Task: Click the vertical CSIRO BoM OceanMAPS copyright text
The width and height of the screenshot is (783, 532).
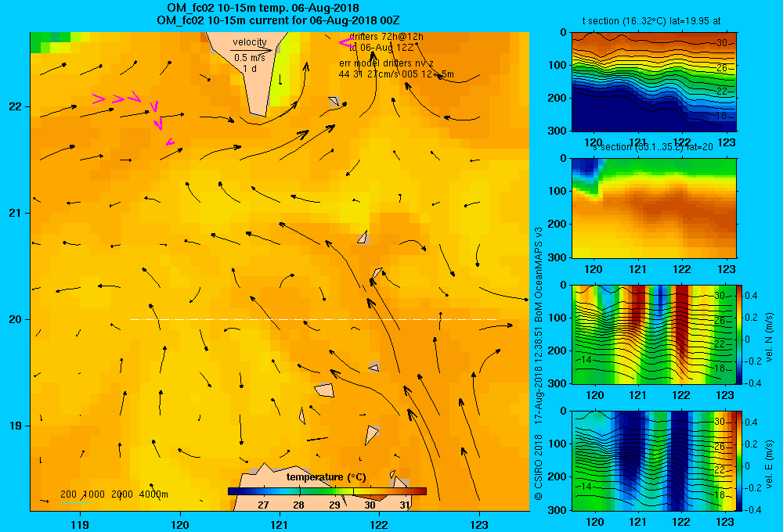Action: [539, 364]
